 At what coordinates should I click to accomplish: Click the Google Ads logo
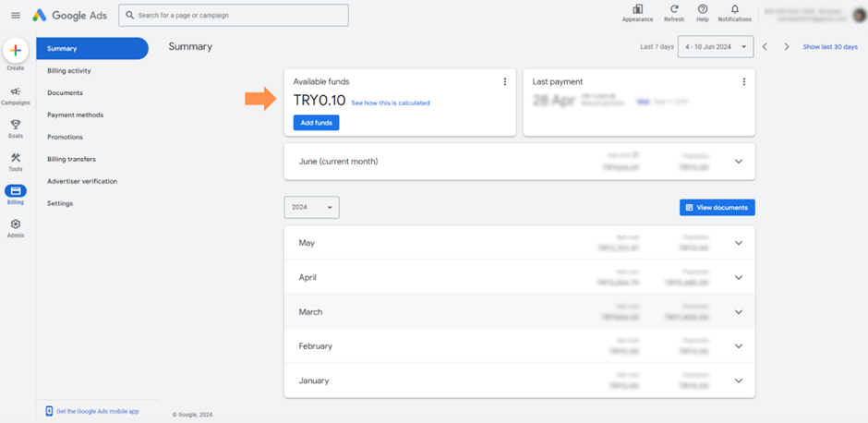[x=70, y=16]
